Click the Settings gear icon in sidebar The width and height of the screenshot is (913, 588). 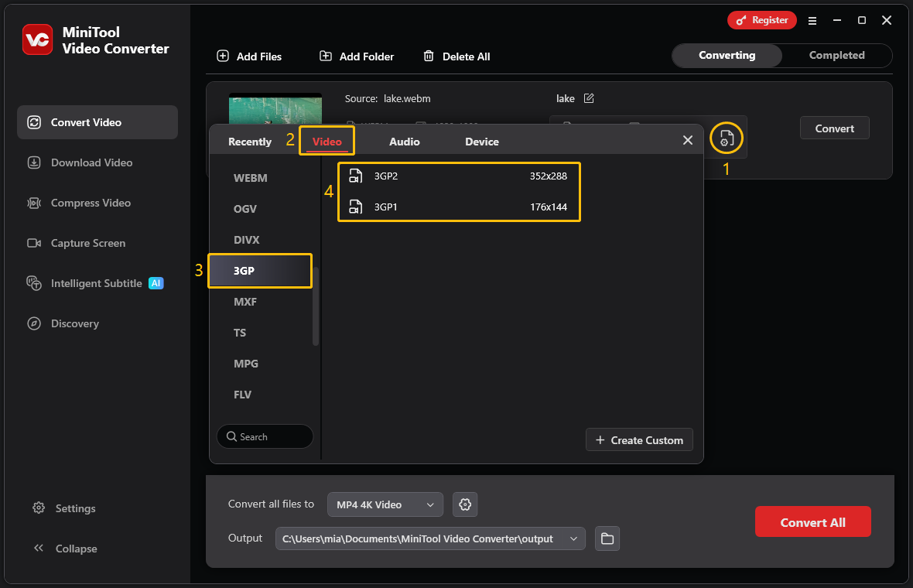point(39,508)
